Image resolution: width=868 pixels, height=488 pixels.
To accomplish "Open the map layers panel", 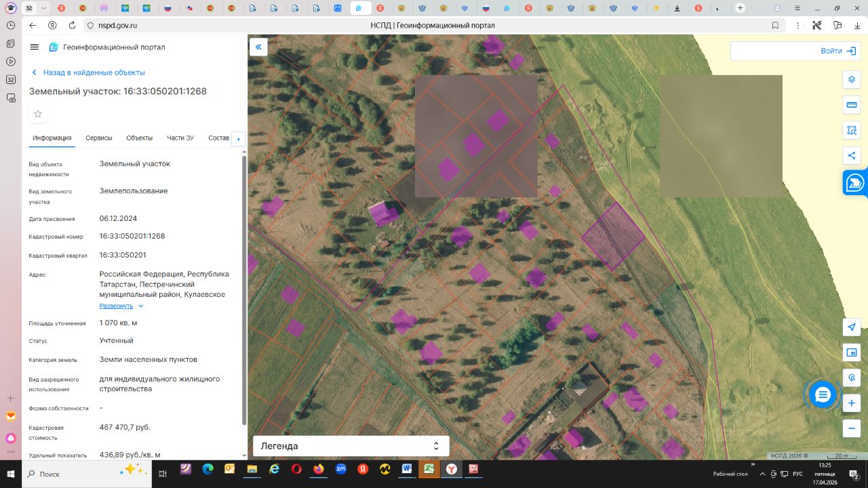I will [x=852, y=79].
